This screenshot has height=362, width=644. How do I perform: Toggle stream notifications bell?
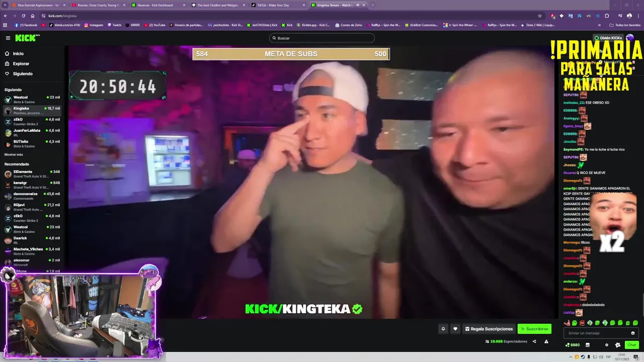click(443, 329)
